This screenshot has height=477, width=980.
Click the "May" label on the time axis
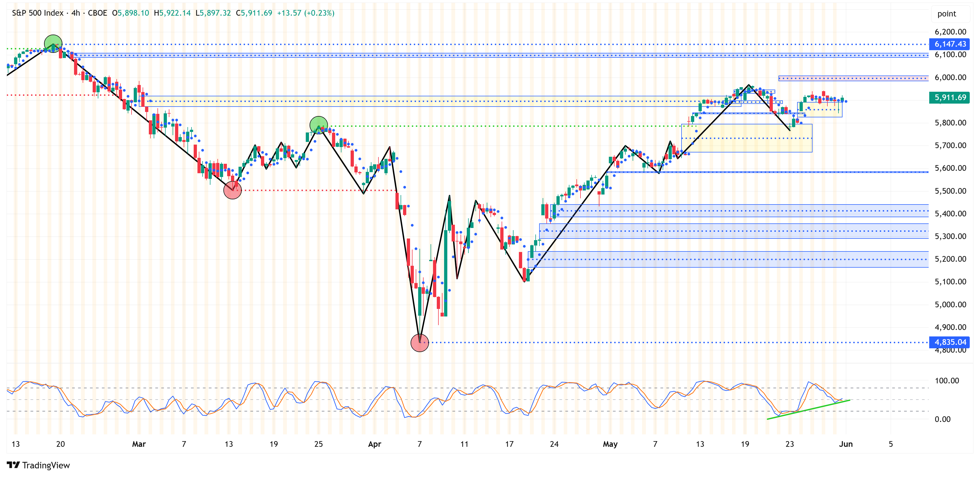[x=610, y=444]
